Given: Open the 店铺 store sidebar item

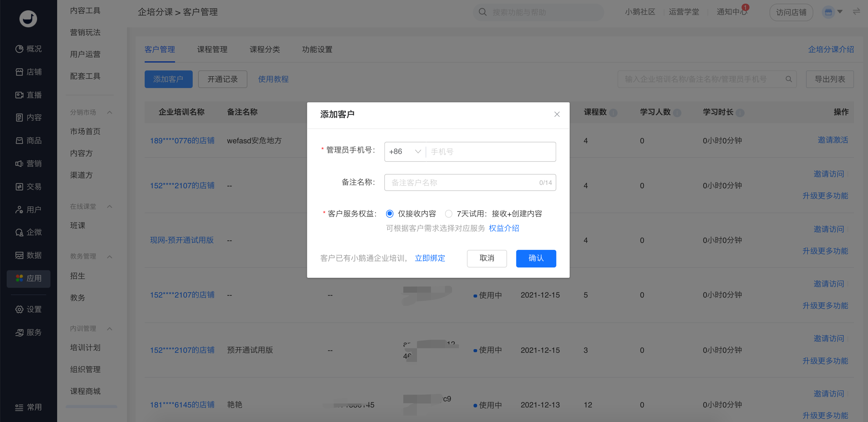Looking at the screenshot, I should click(28, 72).
